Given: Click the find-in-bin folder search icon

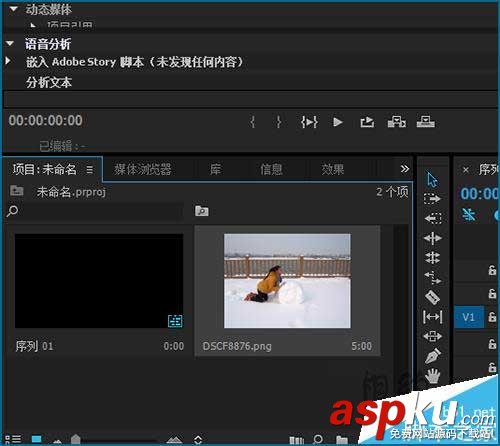Looking at the screenshot, I should [202, 211].
